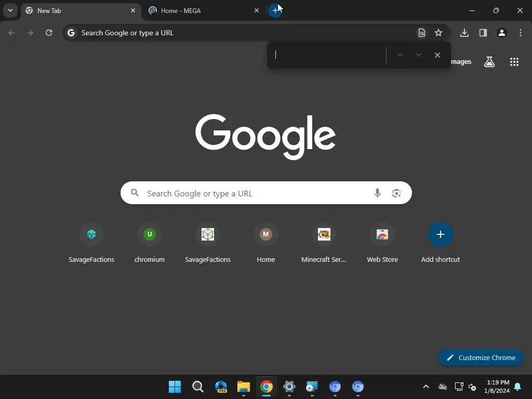Switch to the Home - MEGA tab

(203, 10)
